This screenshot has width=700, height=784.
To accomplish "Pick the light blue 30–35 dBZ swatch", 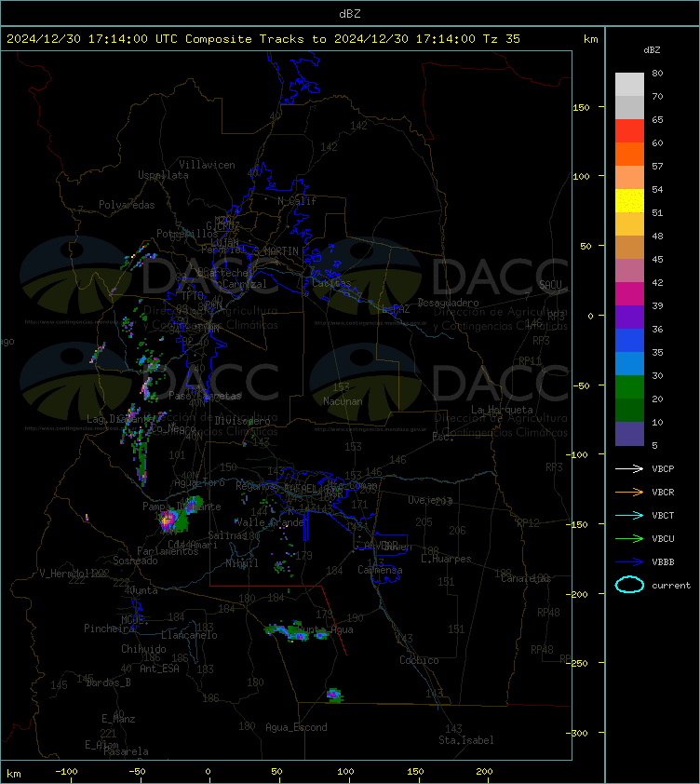I will (629, 363).
